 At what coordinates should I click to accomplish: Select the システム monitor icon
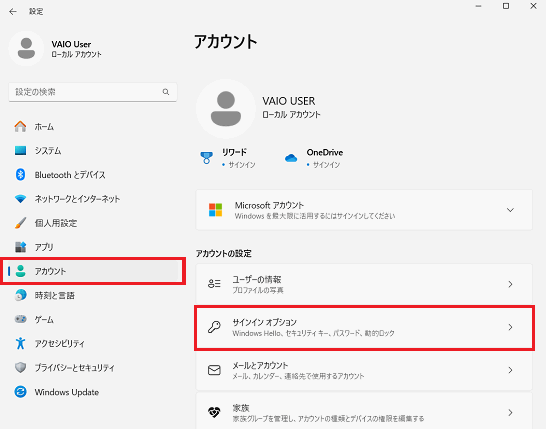click(20, 150)
